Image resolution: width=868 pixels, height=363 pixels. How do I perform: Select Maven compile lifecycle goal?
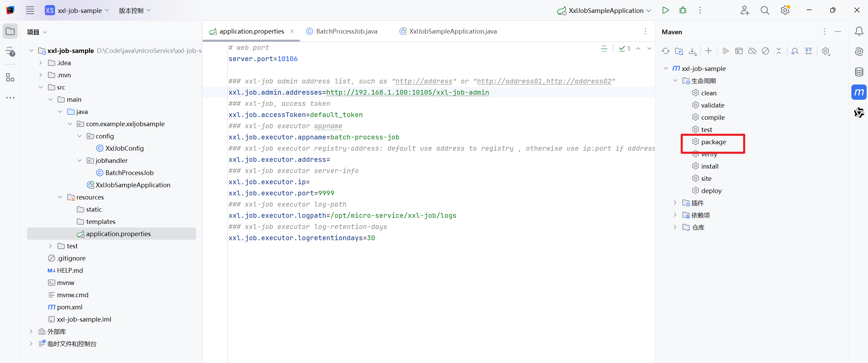pyautogui.click(x=713, y=117)
